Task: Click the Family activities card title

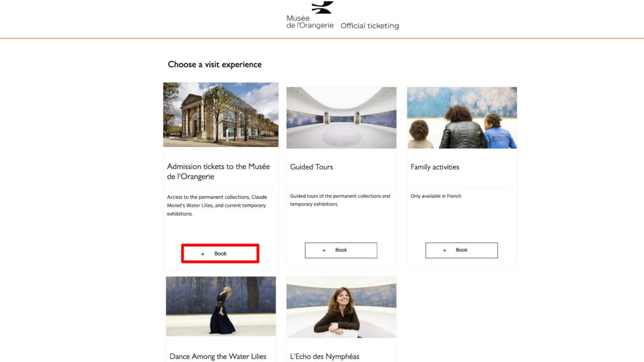Action: pos(435,167)
